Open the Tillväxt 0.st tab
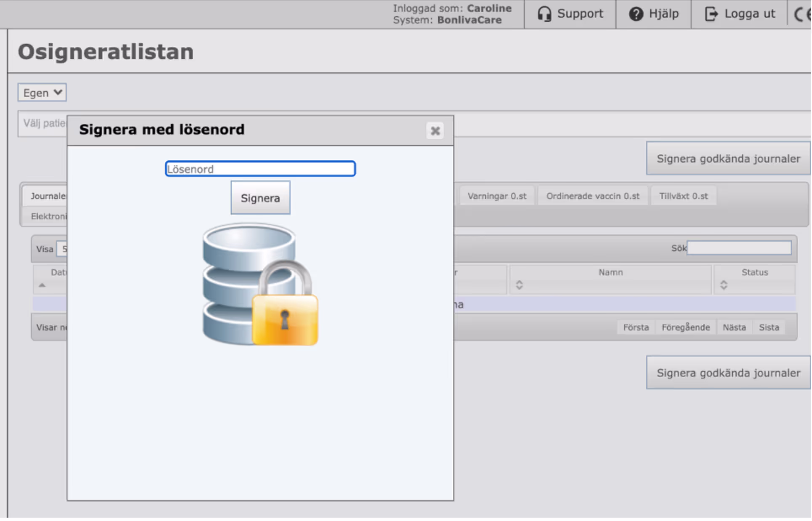812x521 pixels. point(683,196)
